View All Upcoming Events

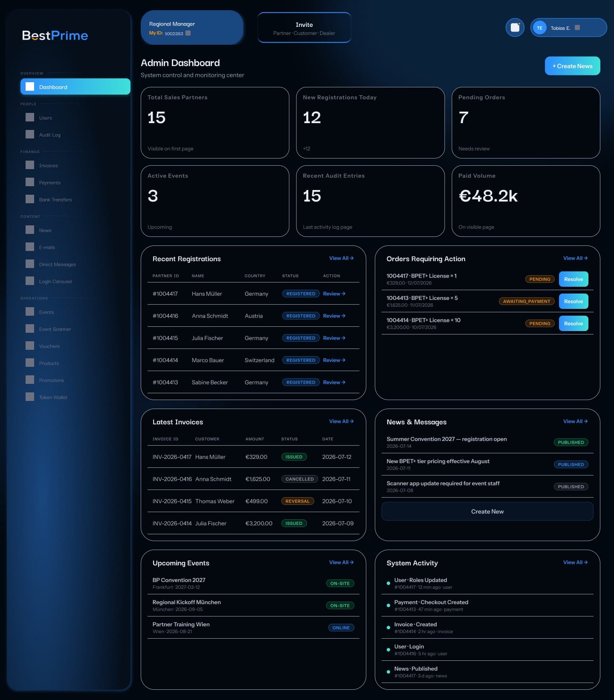(x=341, y=562)
